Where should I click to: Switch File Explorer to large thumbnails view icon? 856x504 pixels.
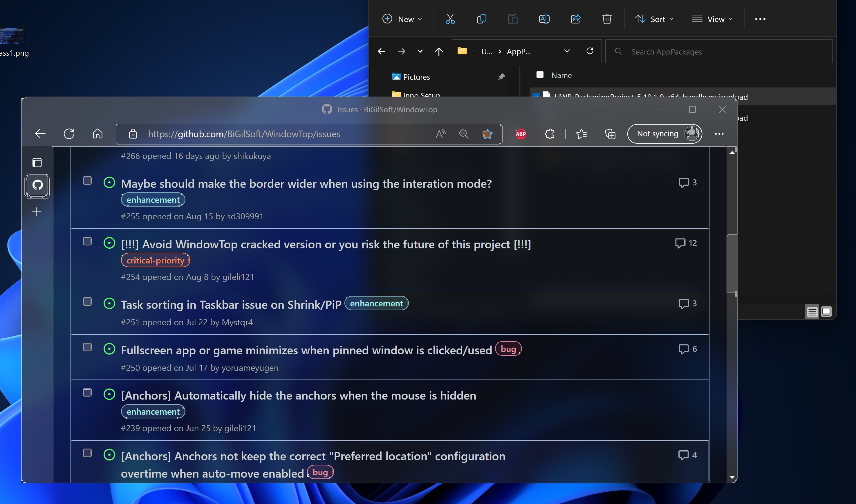tap(826, 311)
